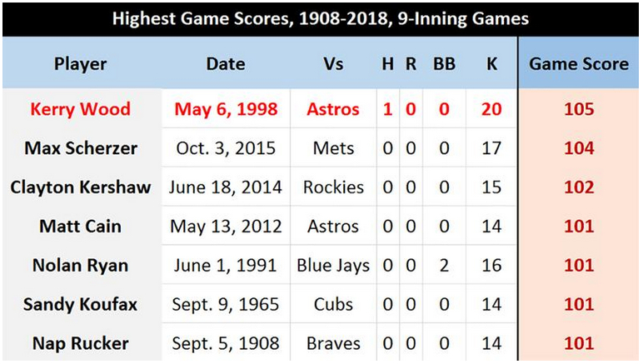This screenshot has width=643, height=364.
Task: Click the Blue Jays opponent cell
Action: 333,266
